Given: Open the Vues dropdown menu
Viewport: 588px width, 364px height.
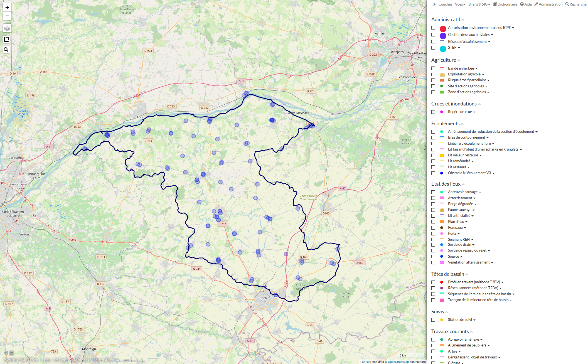Looking at the screenshot, I should 460,4.
